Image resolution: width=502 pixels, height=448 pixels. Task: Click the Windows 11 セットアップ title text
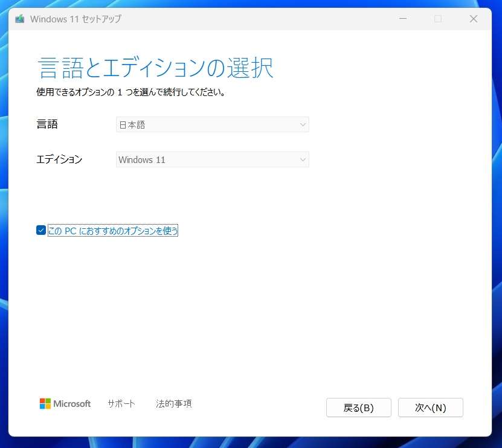click(76, 19)
